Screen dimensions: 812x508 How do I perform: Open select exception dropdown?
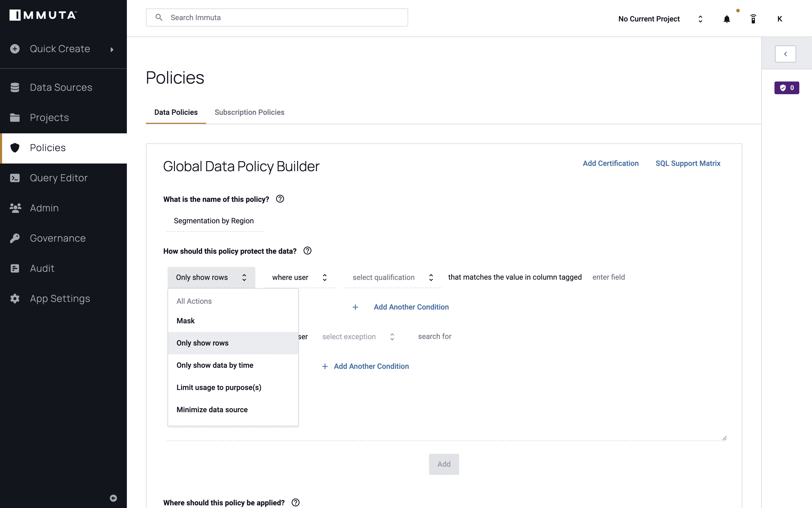(x=358, y=337)
